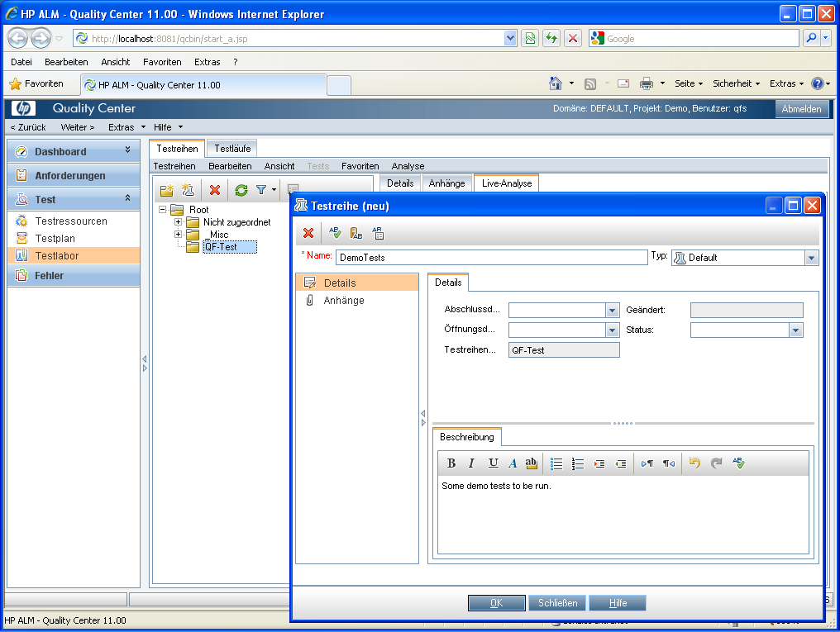
Task: Expand the Dashboard sidebar section
Action: pyautogui.click(x=127, y=150)
